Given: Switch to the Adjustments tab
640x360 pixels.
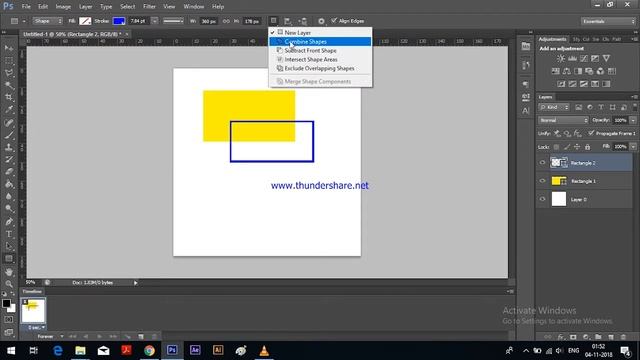Looking at the screenshot, I should 552,39.
